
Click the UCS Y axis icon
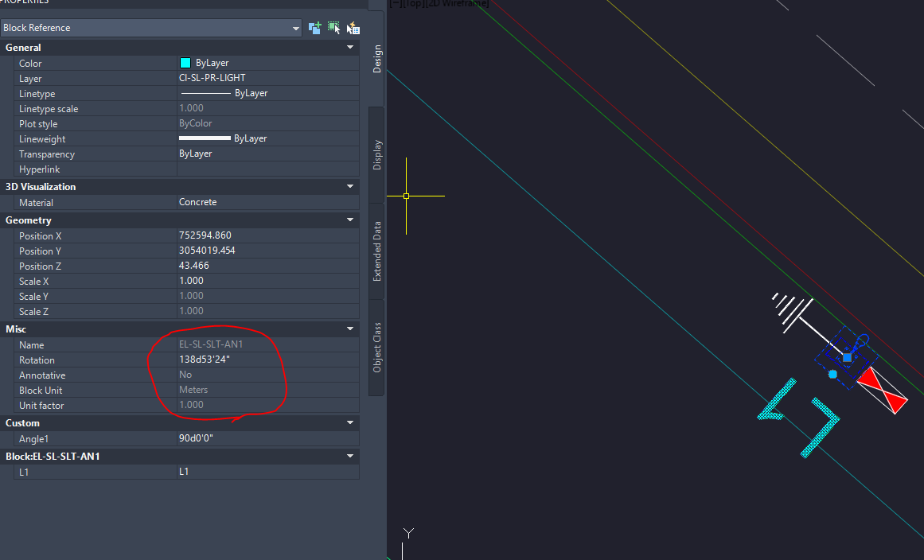click(408, 531)
